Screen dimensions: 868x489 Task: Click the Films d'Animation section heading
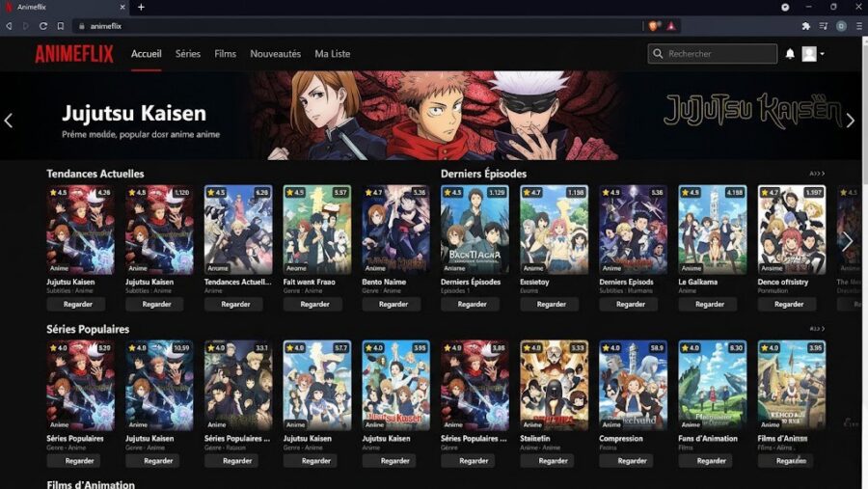click(91, 484)
